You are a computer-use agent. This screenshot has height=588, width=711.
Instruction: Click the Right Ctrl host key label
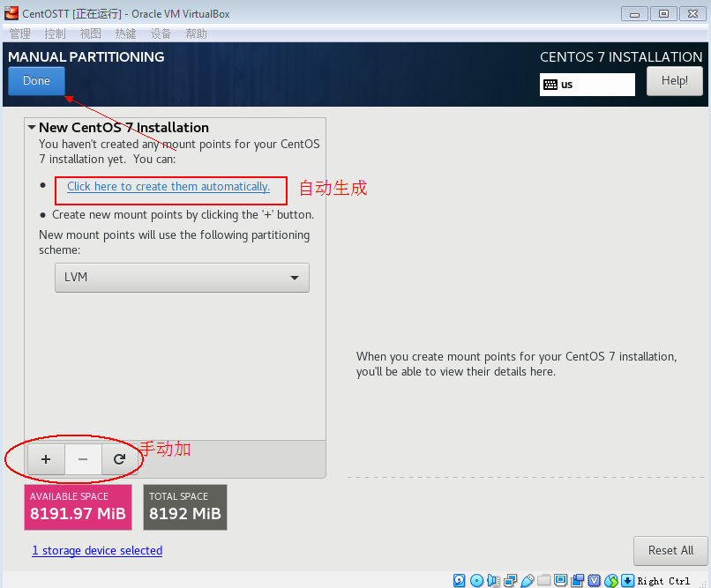coord(663,581)
